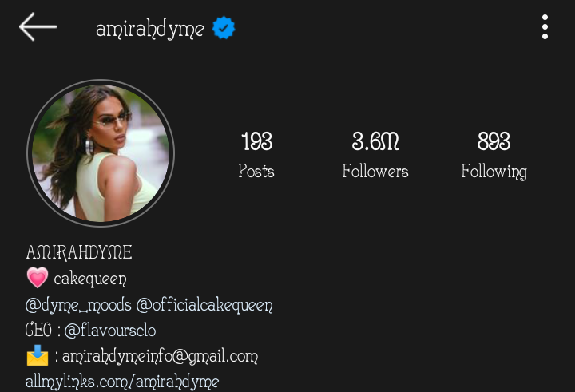575x392 pixels.
Task: View the 3.6M followers count
Action: (x=375, y=141)
